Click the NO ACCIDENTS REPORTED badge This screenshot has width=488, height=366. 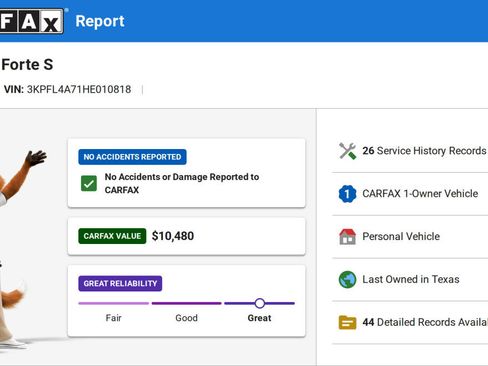click(x=132, y=157)
